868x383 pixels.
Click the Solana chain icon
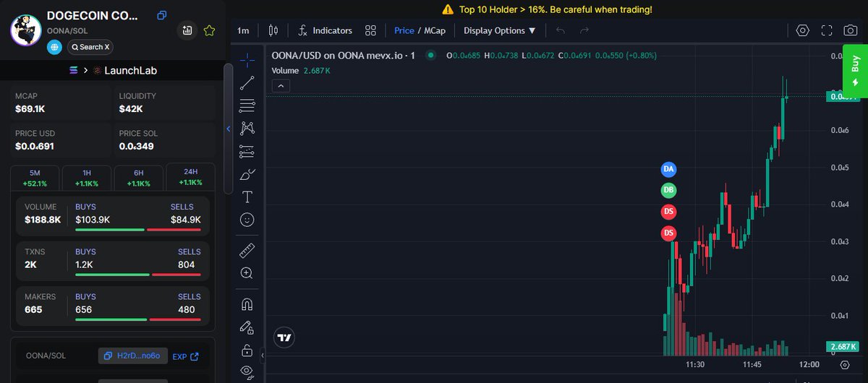pos(72,71)
